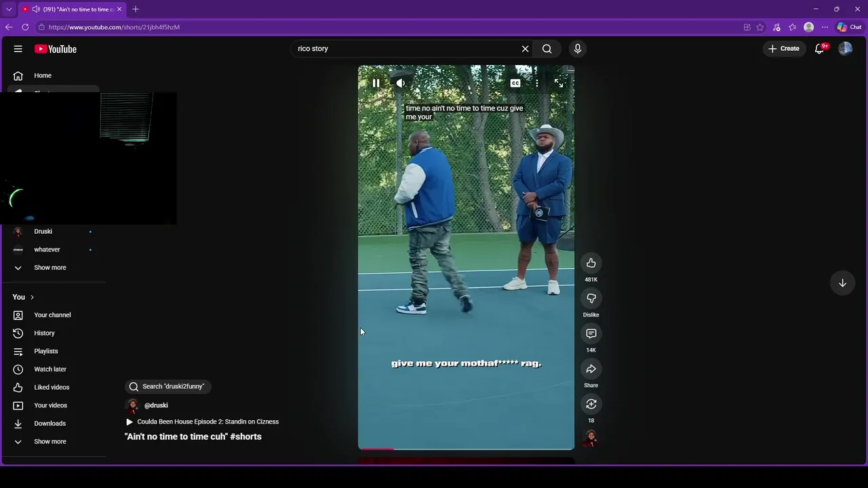Open the sound thumbnail below Remix
Image resolution: width=868 pixels, height=488 pixels.
[591, 439]
